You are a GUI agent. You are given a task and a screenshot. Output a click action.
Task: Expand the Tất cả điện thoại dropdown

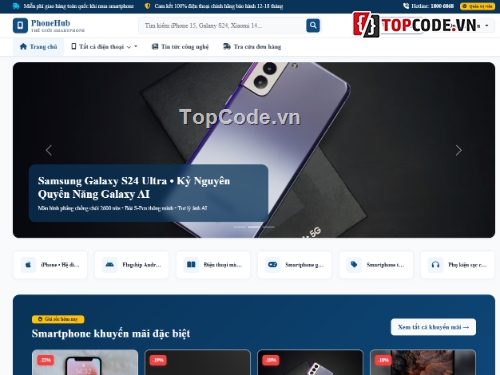coord(104,47)
